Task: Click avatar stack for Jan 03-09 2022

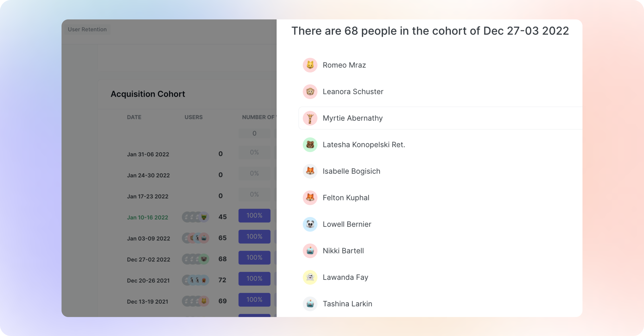Action: (x=195, y=238)
